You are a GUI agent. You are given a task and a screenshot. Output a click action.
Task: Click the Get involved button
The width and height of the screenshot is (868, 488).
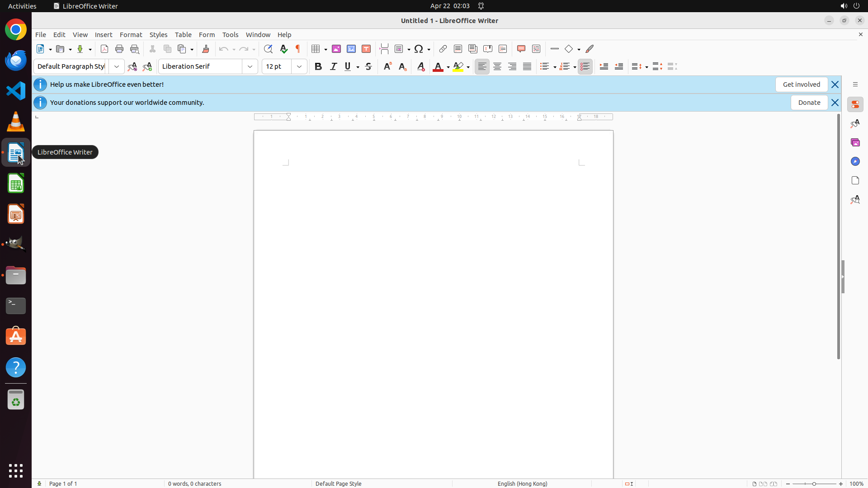point(801,84)
